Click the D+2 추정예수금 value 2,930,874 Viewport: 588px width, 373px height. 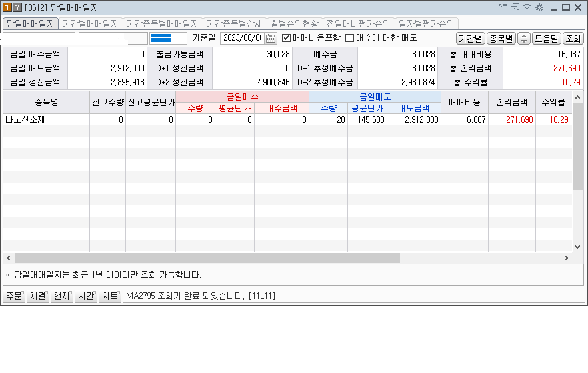click(x=418, y=83)
